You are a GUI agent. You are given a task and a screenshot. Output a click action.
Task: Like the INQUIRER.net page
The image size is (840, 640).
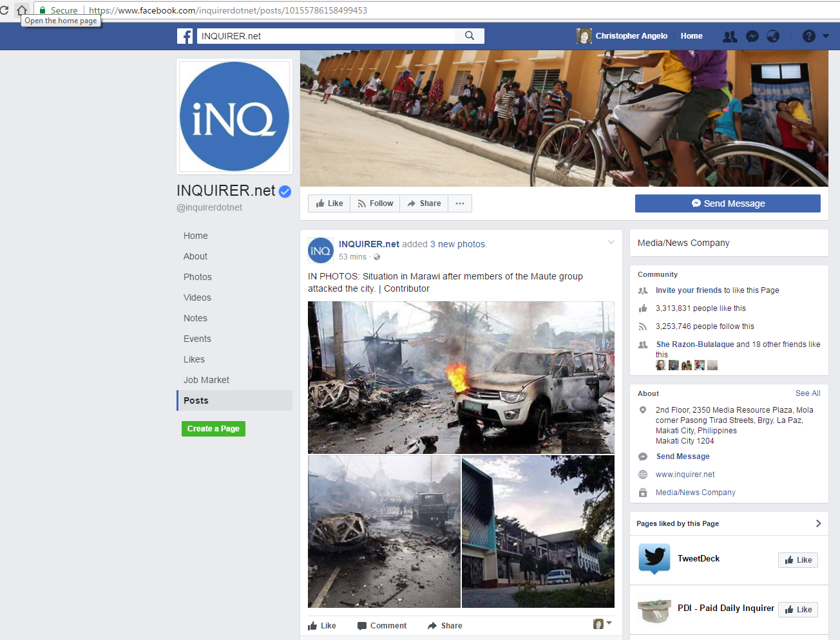pos(329,203)
